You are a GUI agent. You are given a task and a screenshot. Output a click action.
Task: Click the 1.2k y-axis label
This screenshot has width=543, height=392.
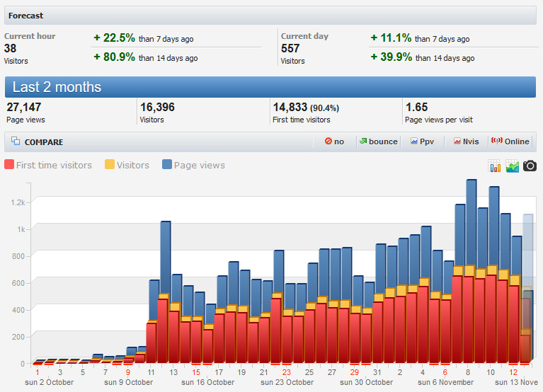(18, 203)
